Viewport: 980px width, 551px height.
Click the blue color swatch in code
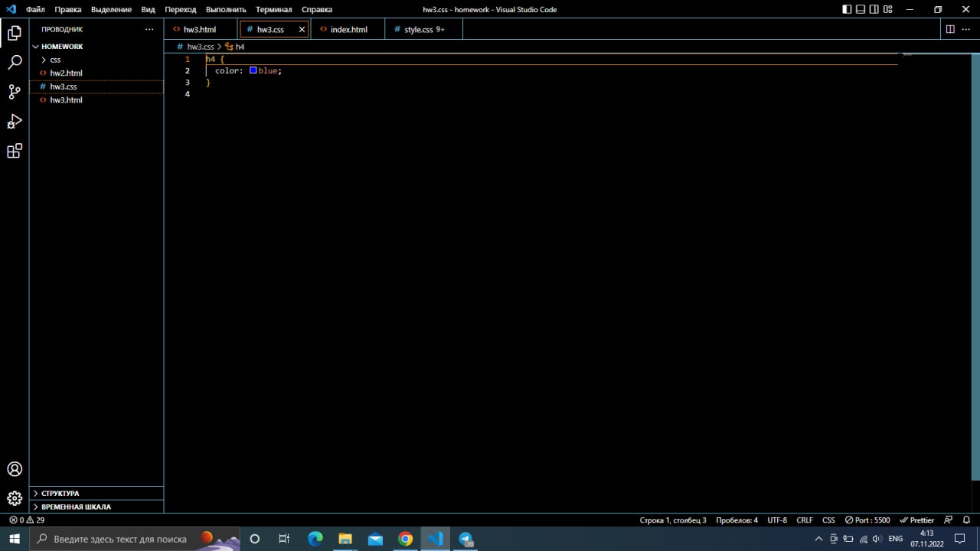253,70
